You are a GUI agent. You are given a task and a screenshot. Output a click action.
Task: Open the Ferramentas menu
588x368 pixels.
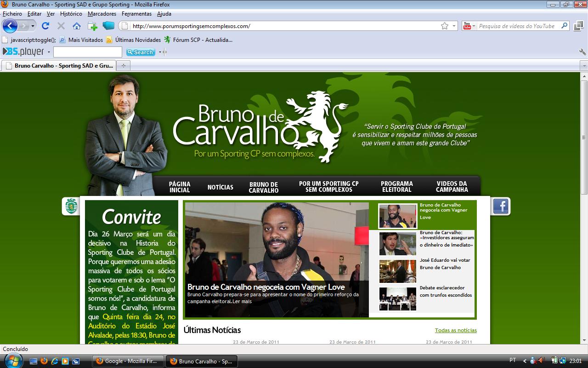137,14
